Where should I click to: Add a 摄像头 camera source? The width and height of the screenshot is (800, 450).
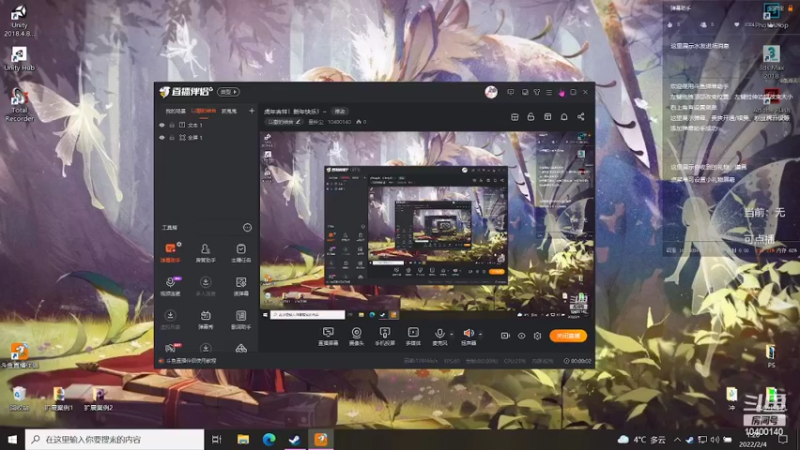(x=356, y=336)
